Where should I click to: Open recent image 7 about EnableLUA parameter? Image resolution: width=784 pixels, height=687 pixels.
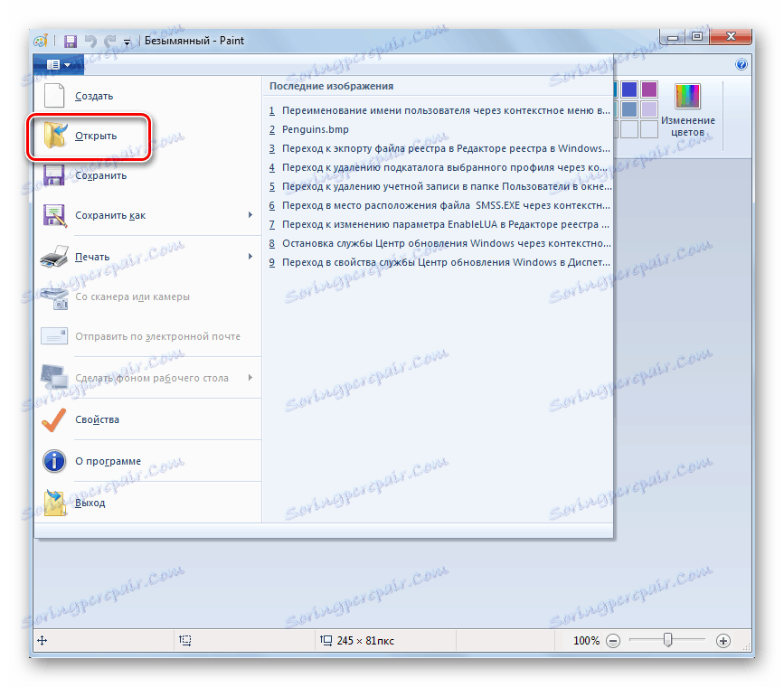[x=439, y=224]
